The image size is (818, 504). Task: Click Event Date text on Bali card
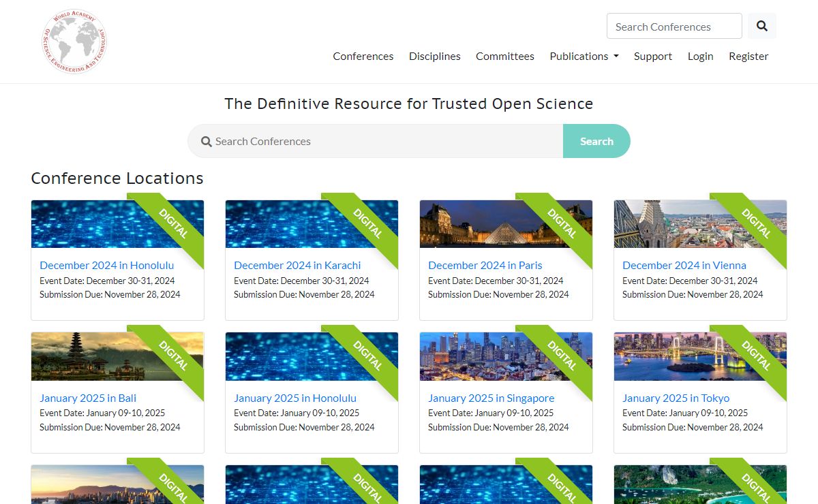pyautogui.click(x=102, y=413)
